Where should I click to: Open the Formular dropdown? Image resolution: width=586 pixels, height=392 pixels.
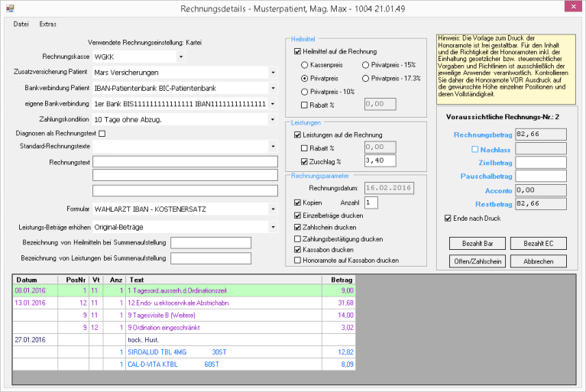click(x=274, y=209)
